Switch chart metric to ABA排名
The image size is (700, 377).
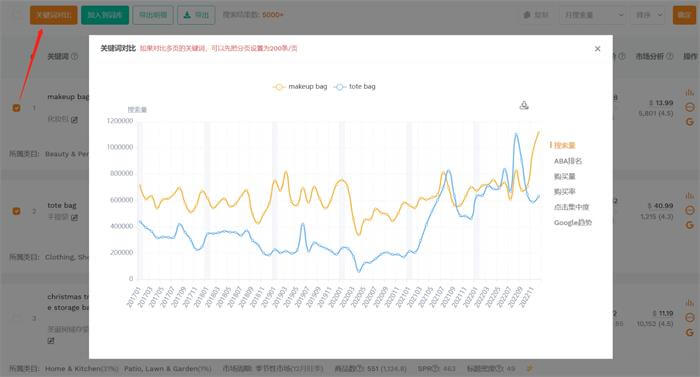click(568, 161)
